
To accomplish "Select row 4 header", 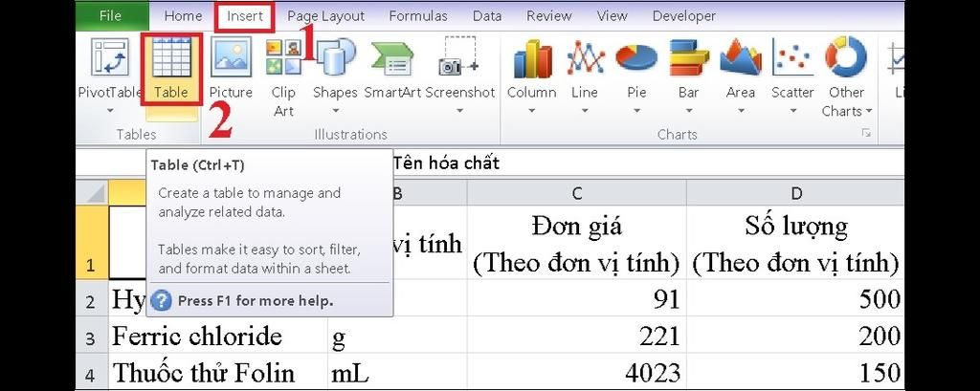I will [92, 372].
